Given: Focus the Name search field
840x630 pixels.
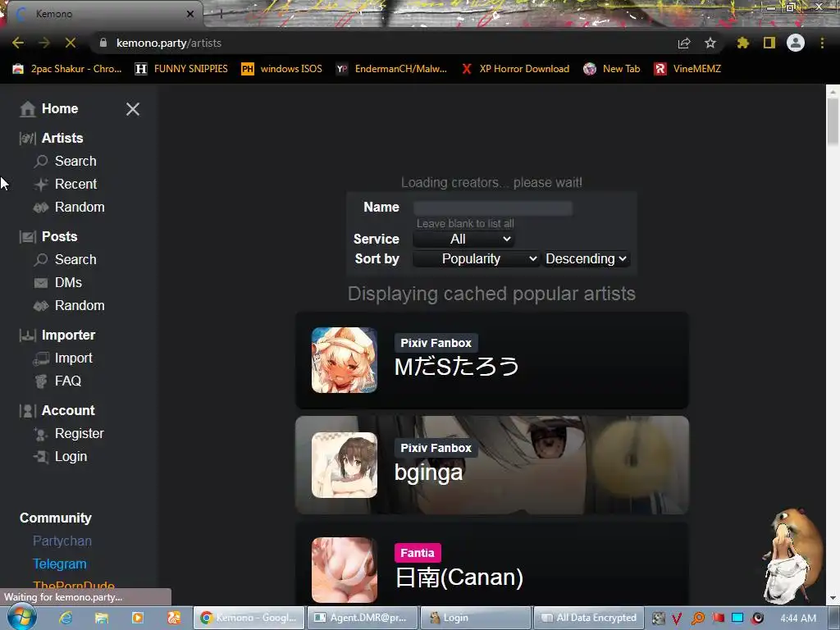Looking at the screenshot, I should pyautogui.click(x=492, y=208).
